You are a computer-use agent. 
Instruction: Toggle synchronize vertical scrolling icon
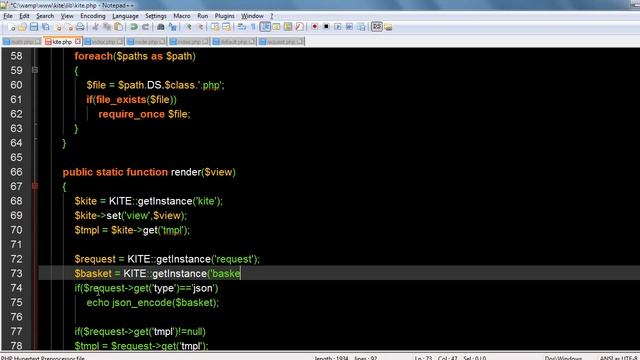coord(215,27)
